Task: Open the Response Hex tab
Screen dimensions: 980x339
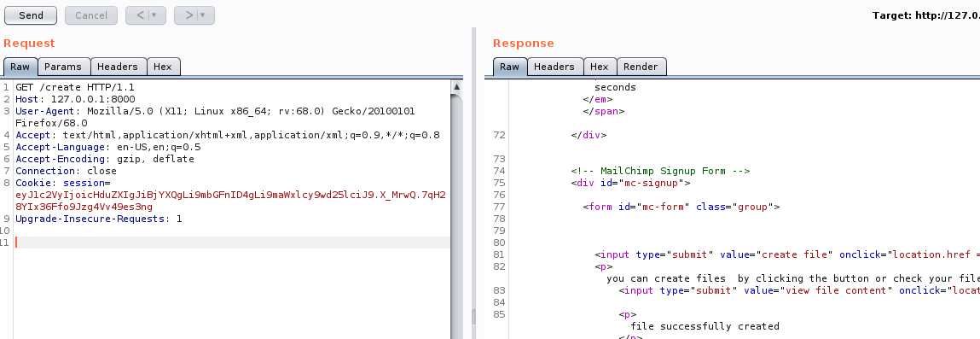Action: click(x=600, y=67)
